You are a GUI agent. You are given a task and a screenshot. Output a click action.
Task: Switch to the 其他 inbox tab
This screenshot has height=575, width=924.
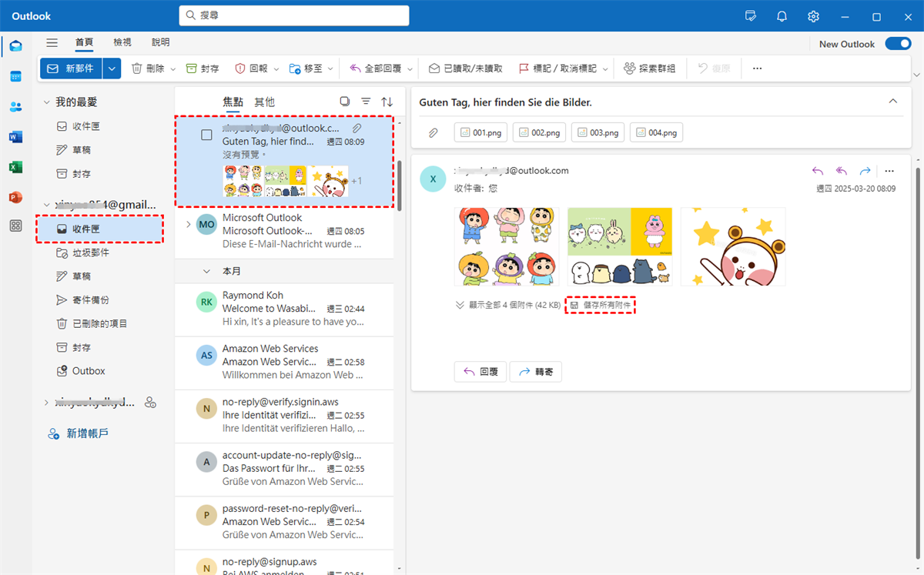click(264, 102)
